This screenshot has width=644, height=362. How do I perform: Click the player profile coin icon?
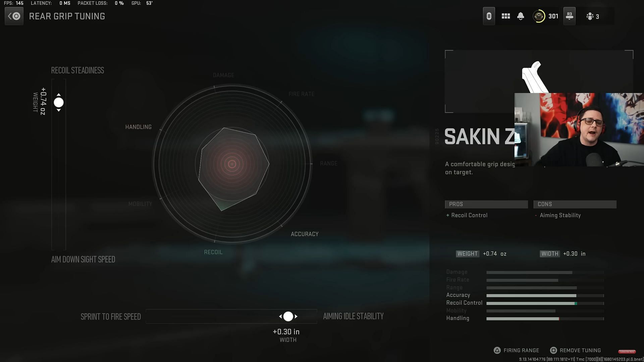click(539, 16)
